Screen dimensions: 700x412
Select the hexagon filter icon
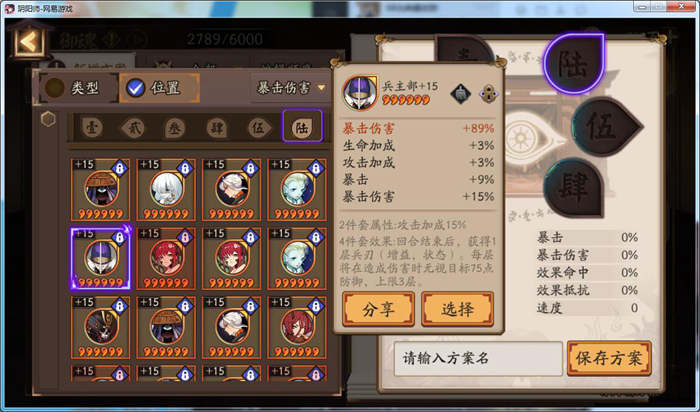tap(48, 119)
